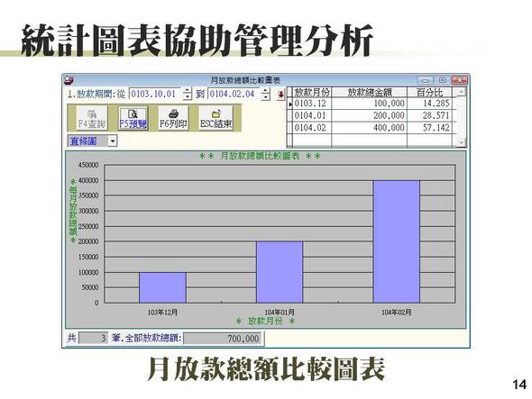This screenshot has height=399, width=532.
Task: Maximize the 月放款總額比較圖表 window
Action: click(x=442, y=80)
